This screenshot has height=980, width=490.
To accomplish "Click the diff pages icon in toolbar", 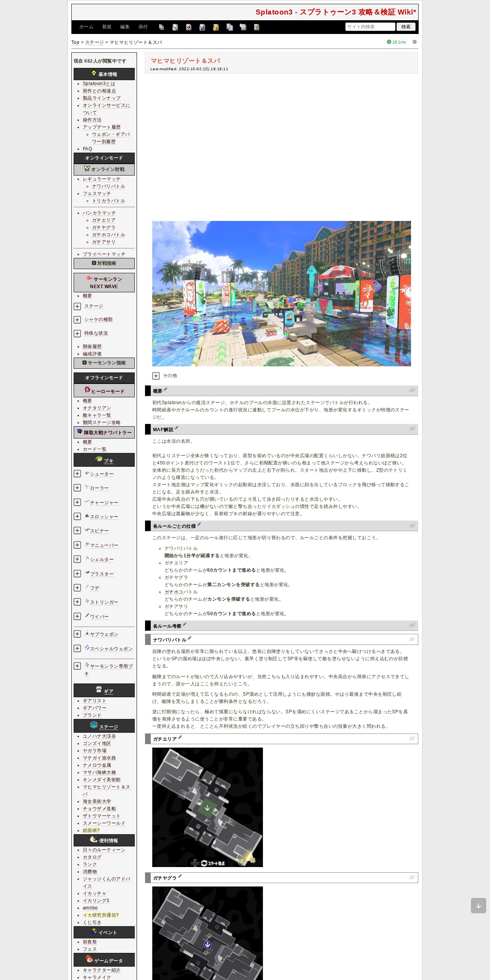I will click(x=161, y=27).
